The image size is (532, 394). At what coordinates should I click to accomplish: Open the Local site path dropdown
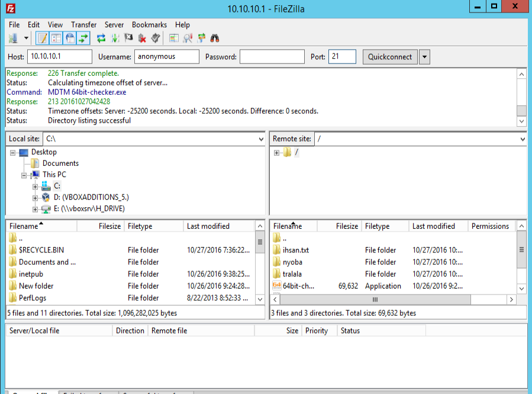click(x=261, y=139)
